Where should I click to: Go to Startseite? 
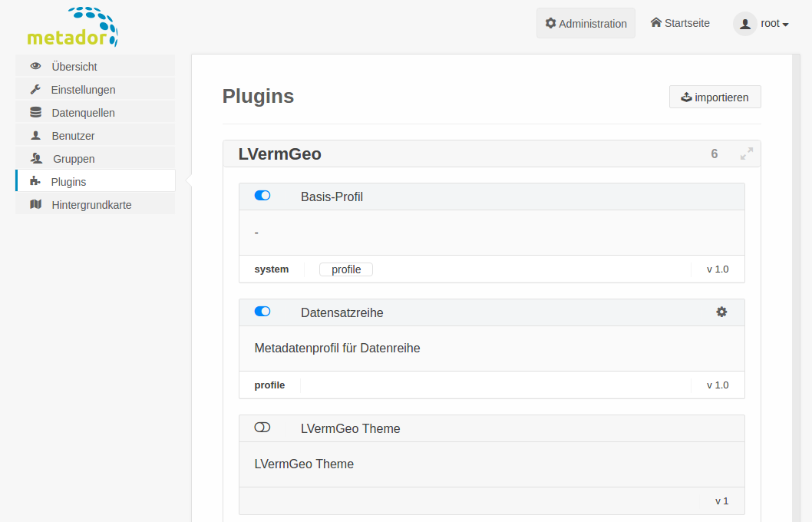tap(680, 23)
